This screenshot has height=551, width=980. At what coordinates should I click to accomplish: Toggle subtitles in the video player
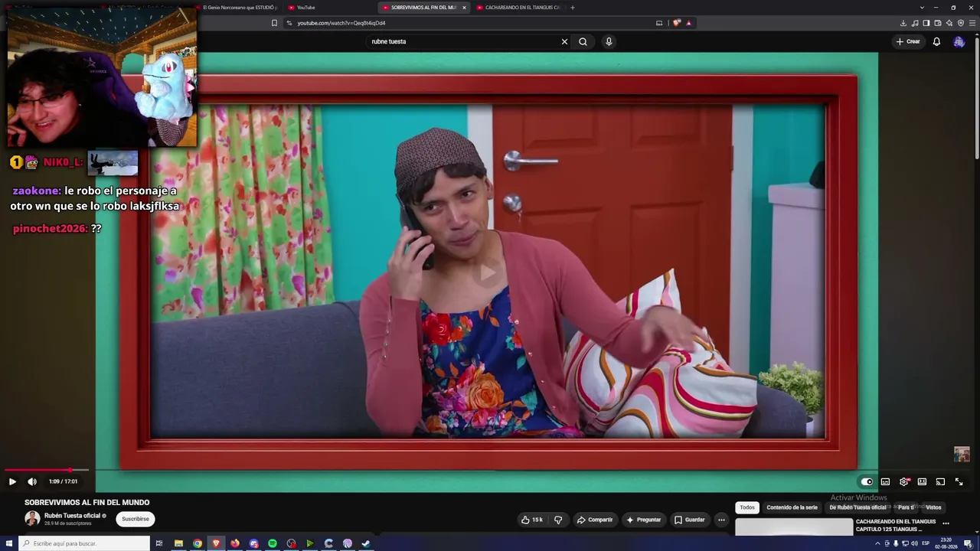coord(885,481)
